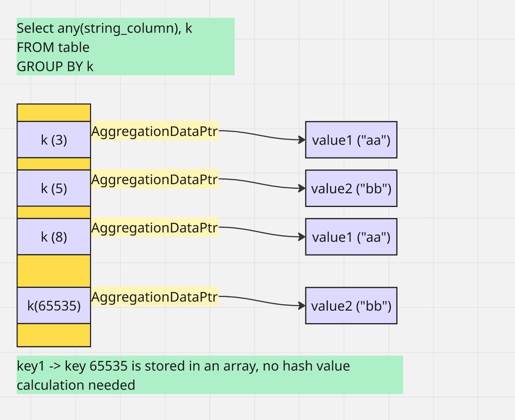The width and height of the screenshot is (515, 420).
Task: Click the k (8) key cell
Action: 54,237
